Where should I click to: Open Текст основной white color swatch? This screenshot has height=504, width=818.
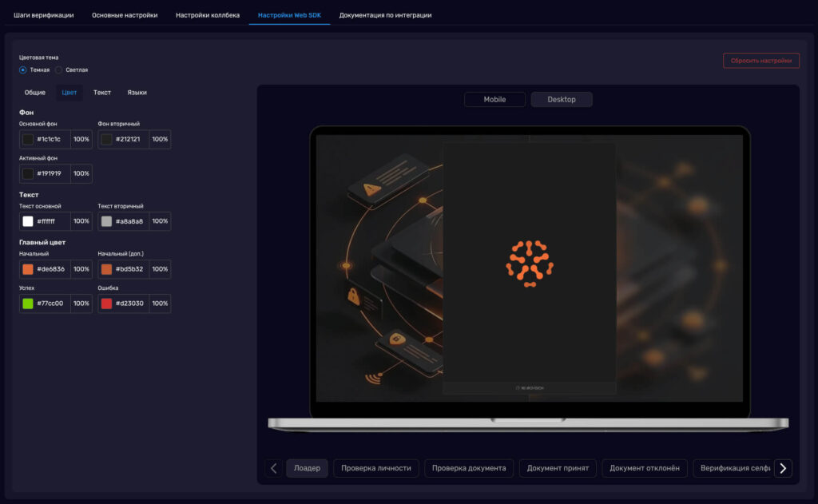pos(28,221)
